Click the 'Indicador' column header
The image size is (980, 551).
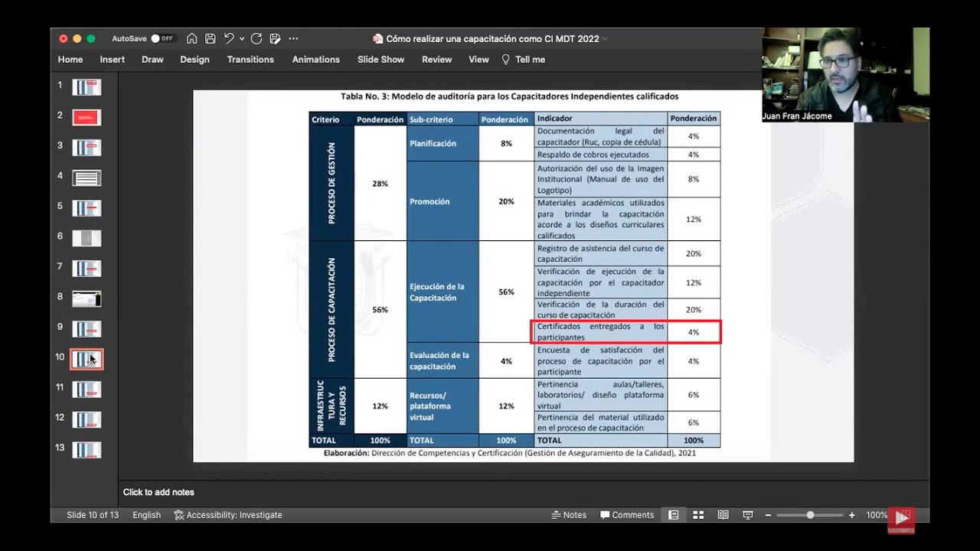click(x=600, y=119)
